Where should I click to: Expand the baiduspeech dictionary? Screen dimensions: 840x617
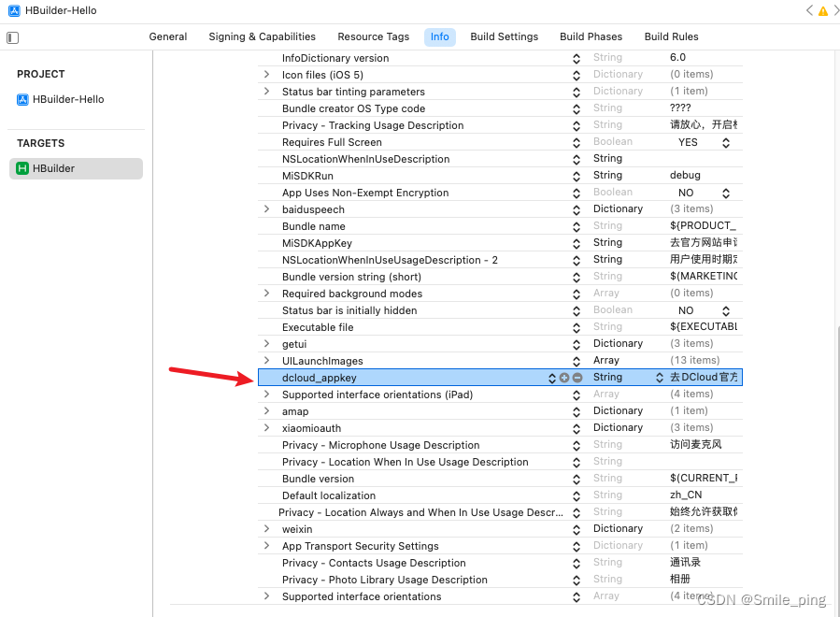pos(267,209)
